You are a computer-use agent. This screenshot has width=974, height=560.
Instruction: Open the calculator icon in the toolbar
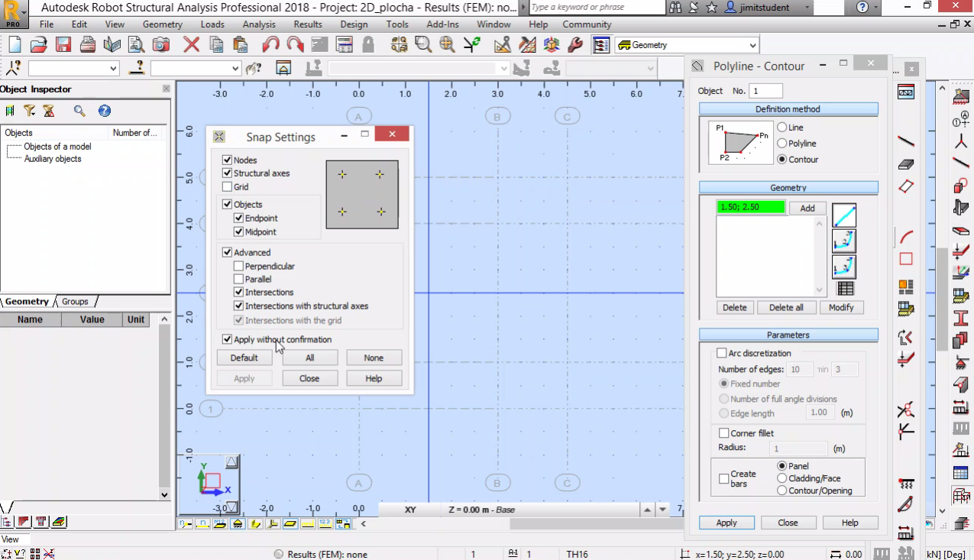click(x=344, y=44)
